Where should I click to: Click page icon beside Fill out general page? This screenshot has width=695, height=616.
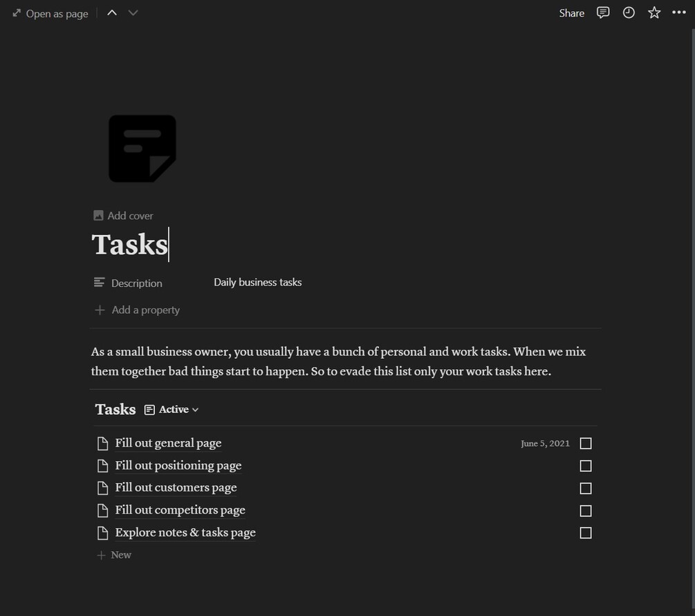[x=103, y=444]
